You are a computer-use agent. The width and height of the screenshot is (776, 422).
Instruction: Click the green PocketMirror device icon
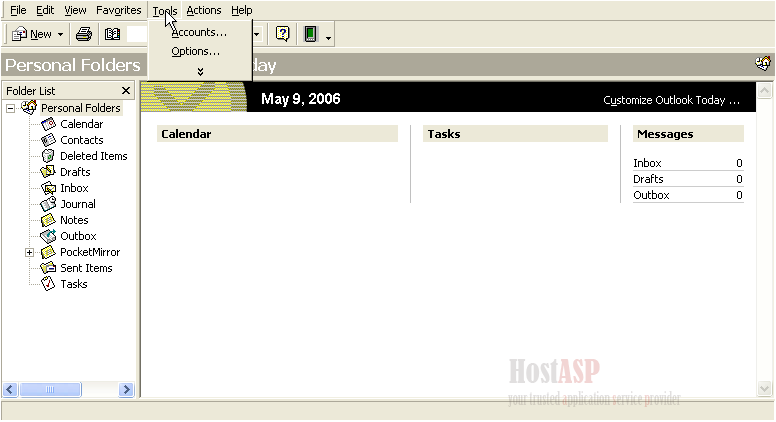coord(310,34)
